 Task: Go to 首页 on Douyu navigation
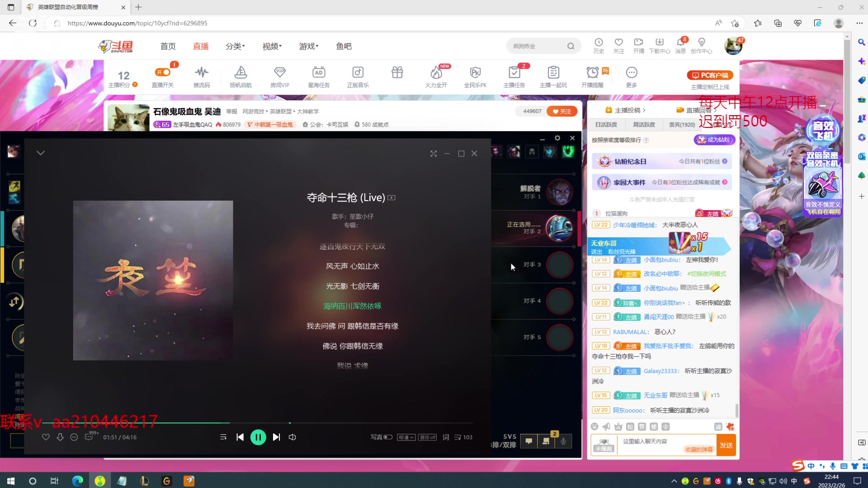[168, 46]
